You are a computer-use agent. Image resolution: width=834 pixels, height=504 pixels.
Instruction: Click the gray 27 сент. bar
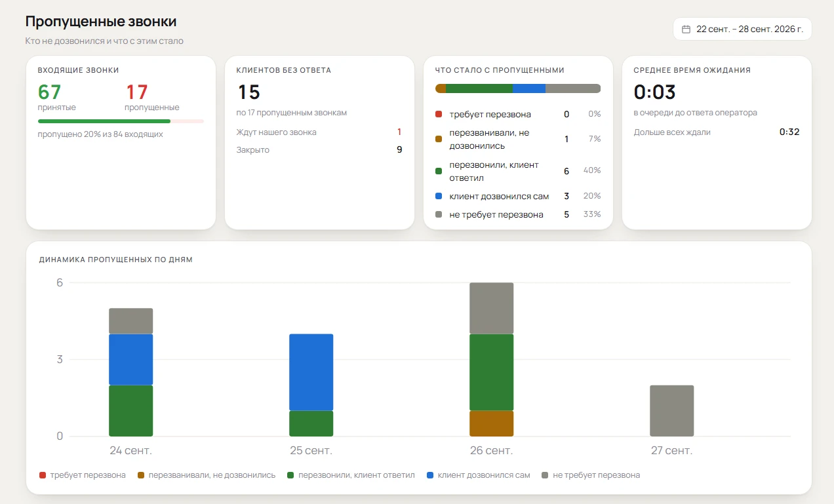click(671, 411)
